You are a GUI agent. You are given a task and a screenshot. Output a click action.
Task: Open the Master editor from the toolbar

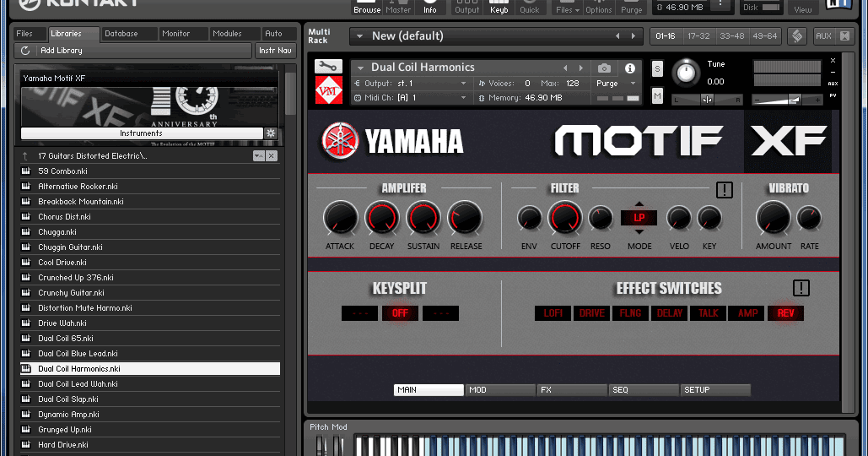click(x=398, y=8)
